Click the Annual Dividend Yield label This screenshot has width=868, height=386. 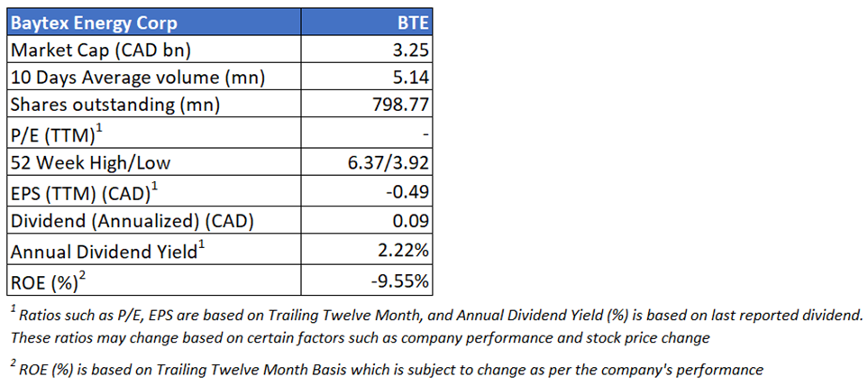pyautogui.click(x=105, y=252)
